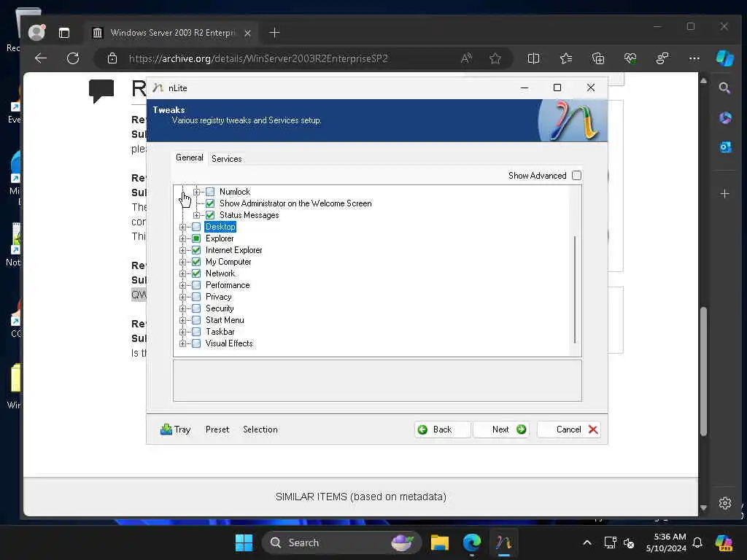Viewport: 747px width, 560px height.
Task: Uncheck the Network checkbox
Action: click(x=196, y=273)
